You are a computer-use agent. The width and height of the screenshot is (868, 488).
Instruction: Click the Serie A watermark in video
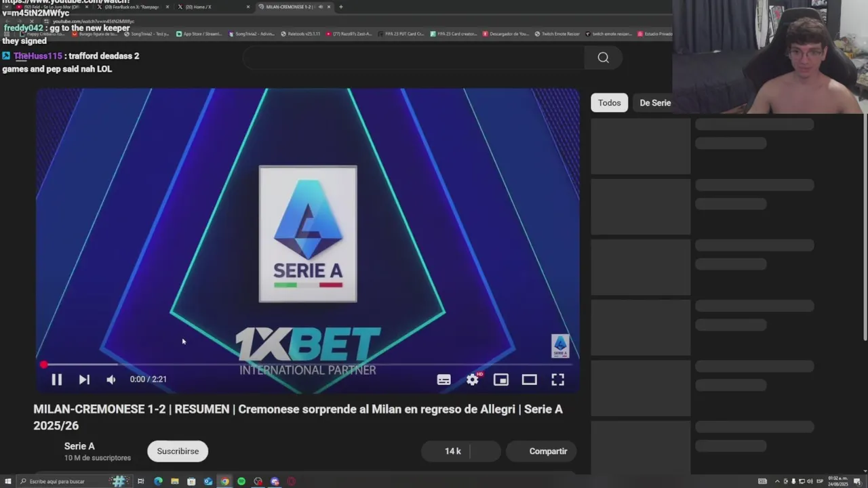560,346
